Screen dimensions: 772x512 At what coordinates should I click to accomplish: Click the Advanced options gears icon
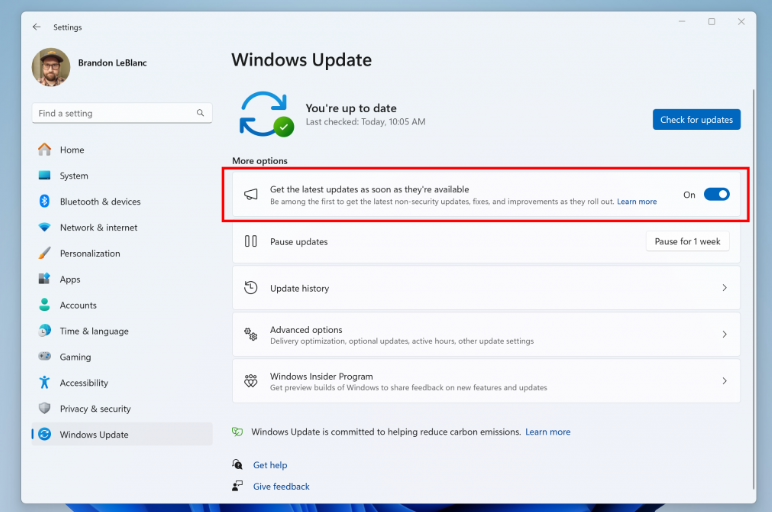(x=251, y=334)
